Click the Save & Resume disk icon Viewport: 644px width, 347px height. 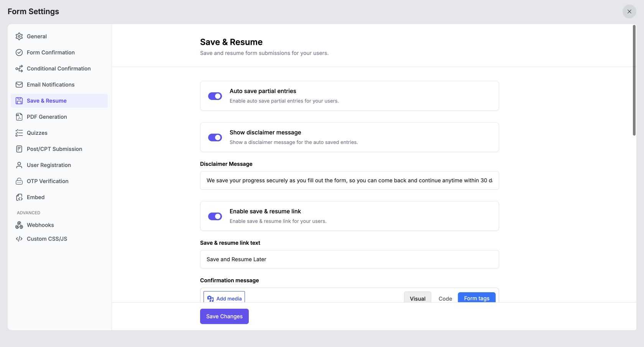pyautogui.click(x=19, y=101)
